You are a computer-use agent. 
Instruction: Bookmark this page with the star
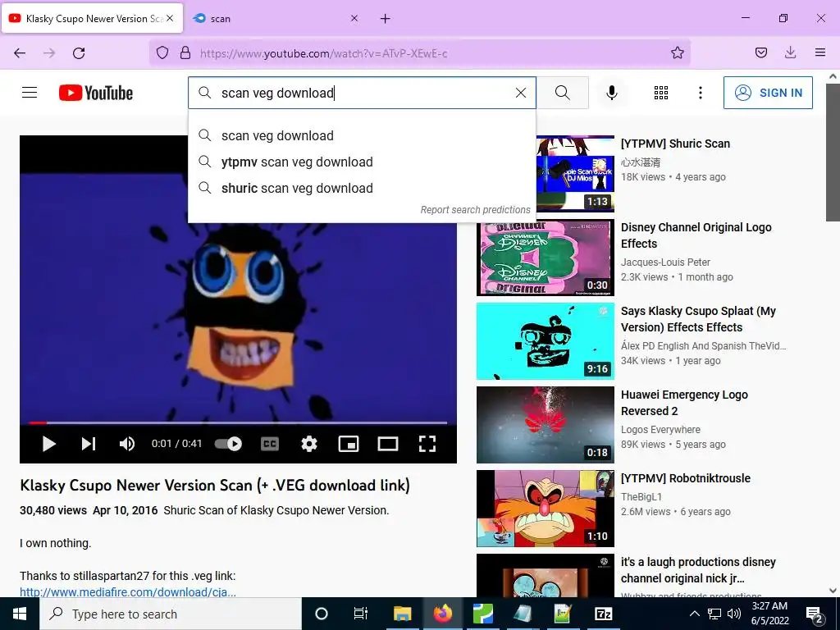click(677, 52)
